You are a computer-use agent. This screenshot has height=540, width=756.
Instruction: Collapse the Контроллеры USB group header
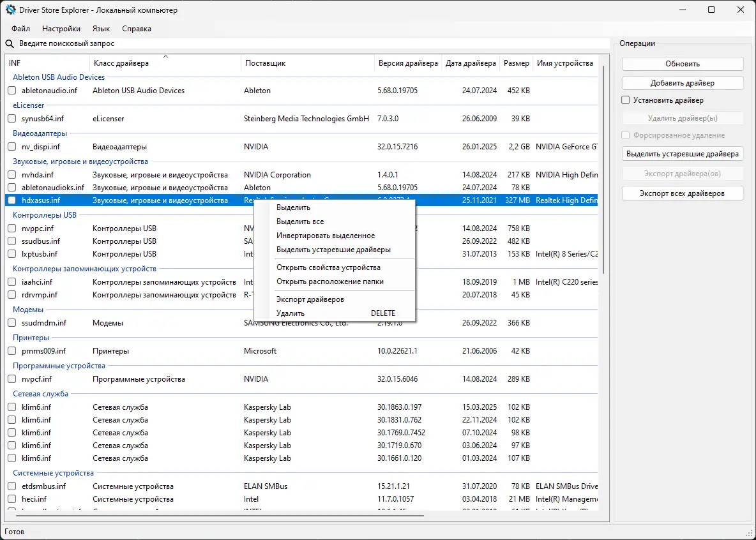[45, 215]
